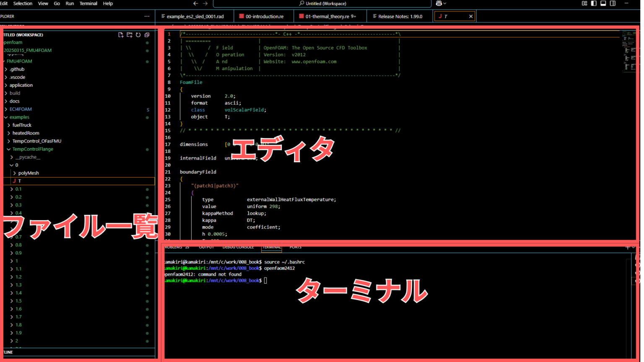The height and width of the screenshot is (362, 644).
Task: Click the ellipsis menu in the Explorer header
Action: click(x=147, y=16)
